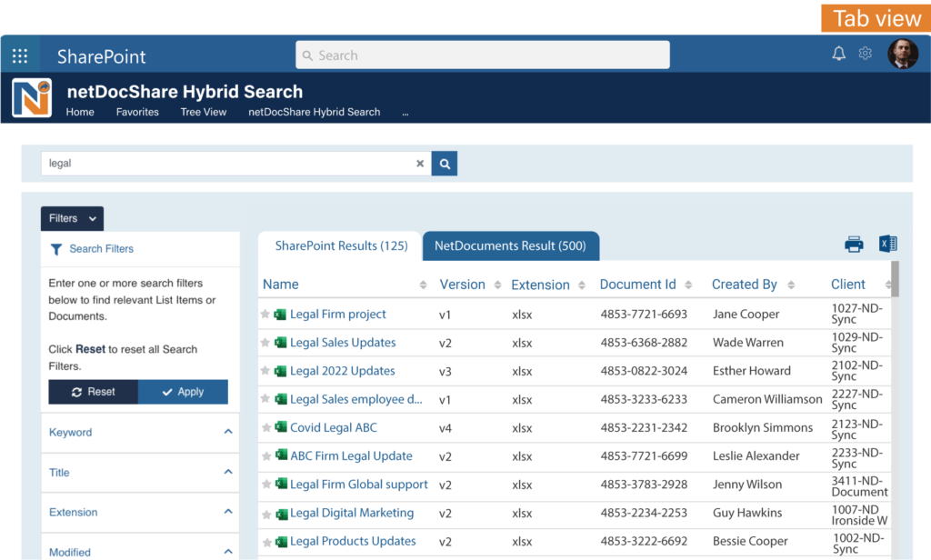Run the hybrid search with magnifier button
This screenshot has width=931, height=560.
444,164
